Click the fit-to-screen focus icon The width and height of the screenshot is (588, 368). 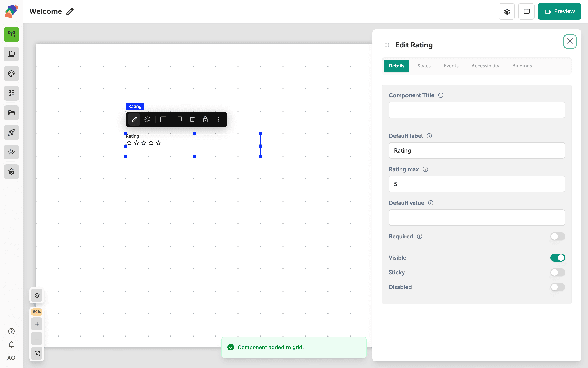tap(37, 354)
